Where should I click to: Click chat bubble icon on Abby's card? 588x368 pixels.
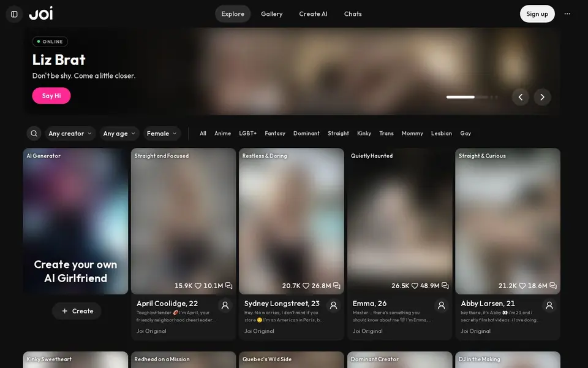coord(553,286)
